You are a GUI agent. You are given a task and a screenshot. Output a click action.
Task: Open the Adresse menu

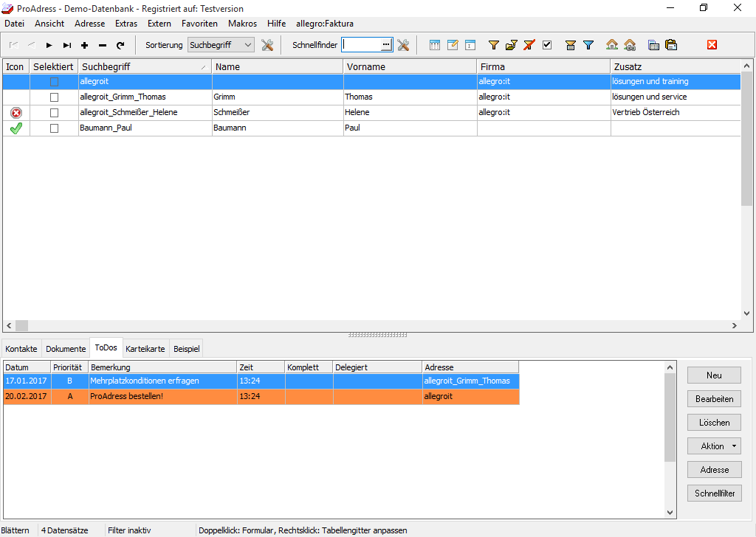[89, 24]
